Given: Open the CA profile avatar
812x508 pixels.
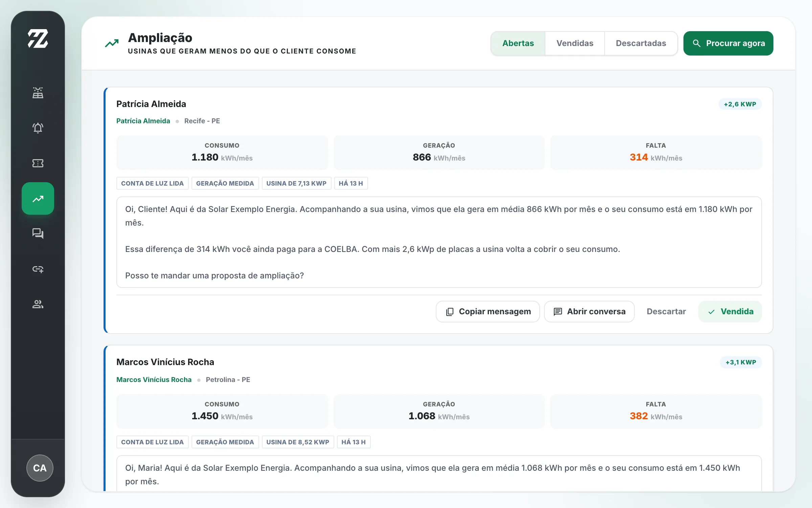Looking at the screenshot, I should tap(40, 468).
